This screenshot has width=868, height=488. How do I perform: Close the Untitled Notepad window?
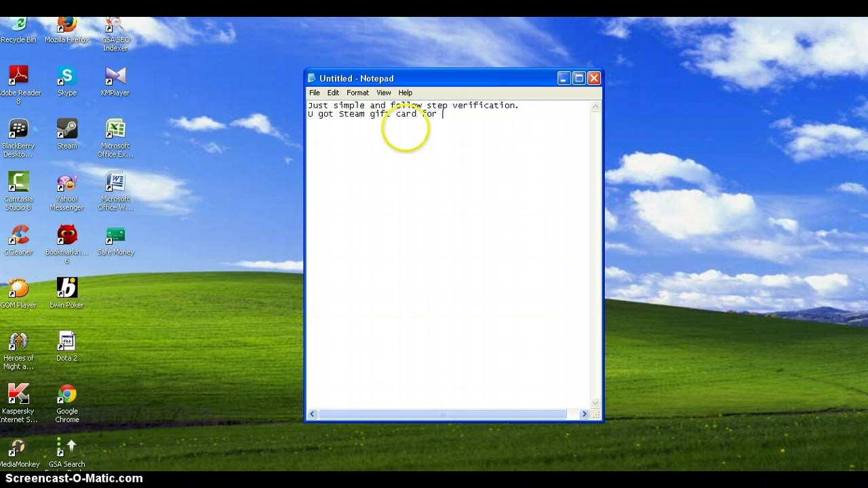click(x=594, y=79)
